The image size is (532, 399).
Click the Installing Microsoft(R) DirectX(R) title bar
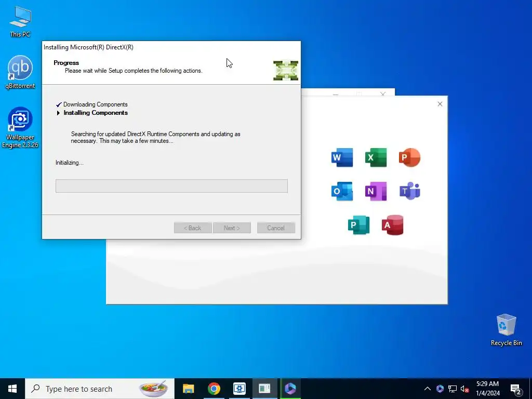pyautogui.click(x=171, y=47)
